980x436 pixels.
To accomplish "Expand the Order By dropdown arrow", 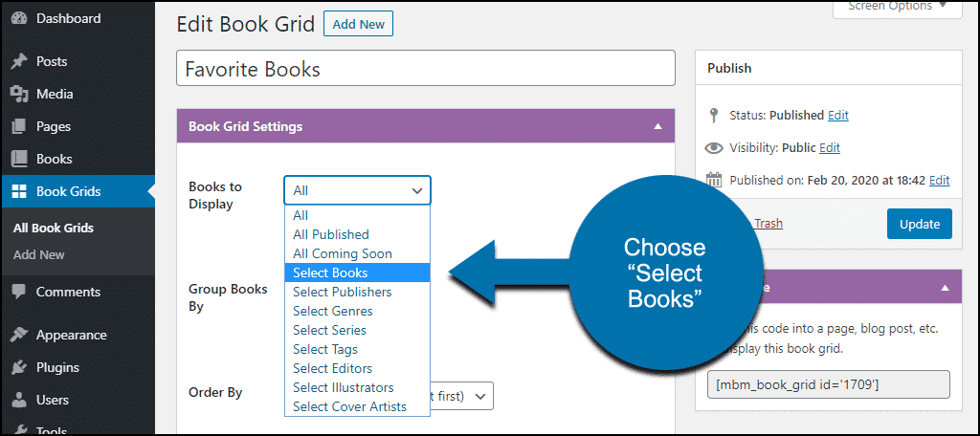I will [480, 396].
